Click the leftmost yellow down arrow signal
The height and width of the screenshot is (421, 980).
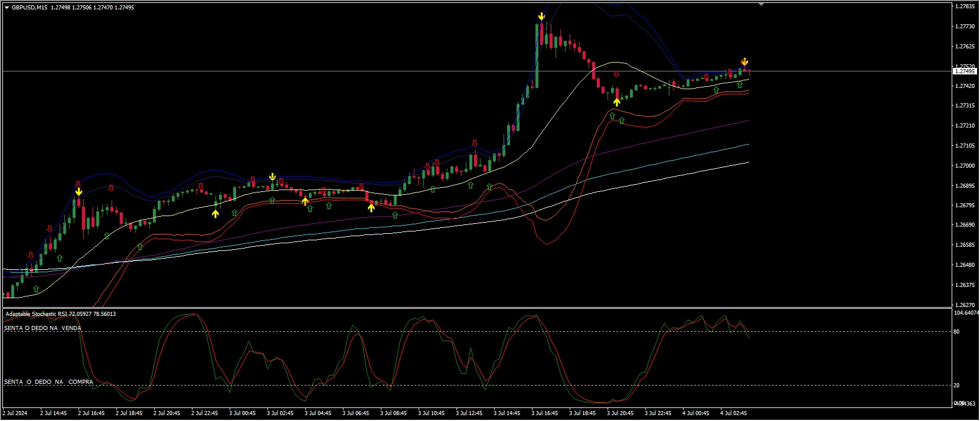(79, 191)
